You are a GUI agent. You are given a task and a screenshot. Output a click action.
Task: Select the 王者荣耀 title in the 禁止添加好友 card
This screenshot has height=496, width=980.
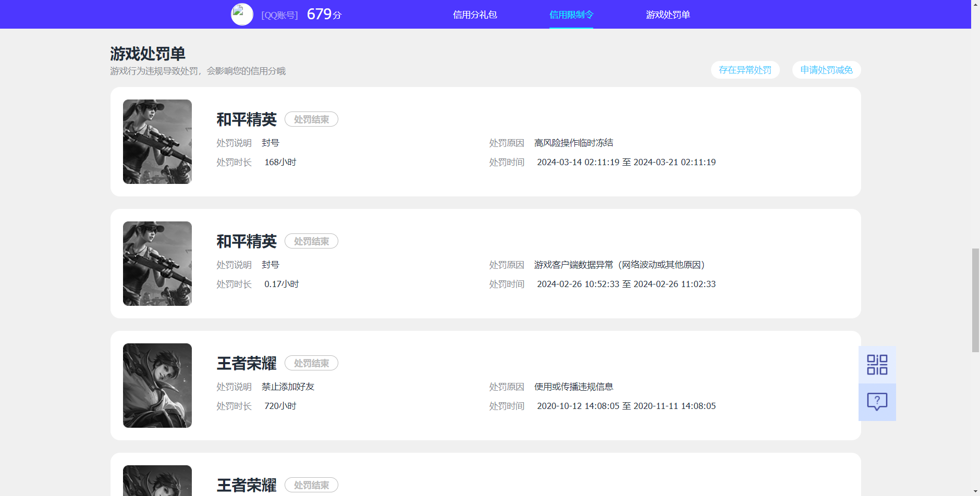click(x=247, y=363)
